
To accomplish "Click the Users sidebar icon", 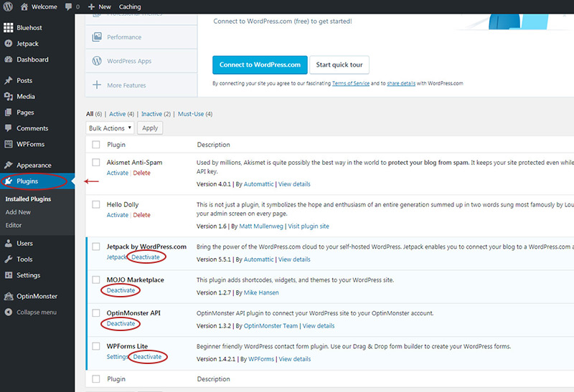I will point(9,243).
